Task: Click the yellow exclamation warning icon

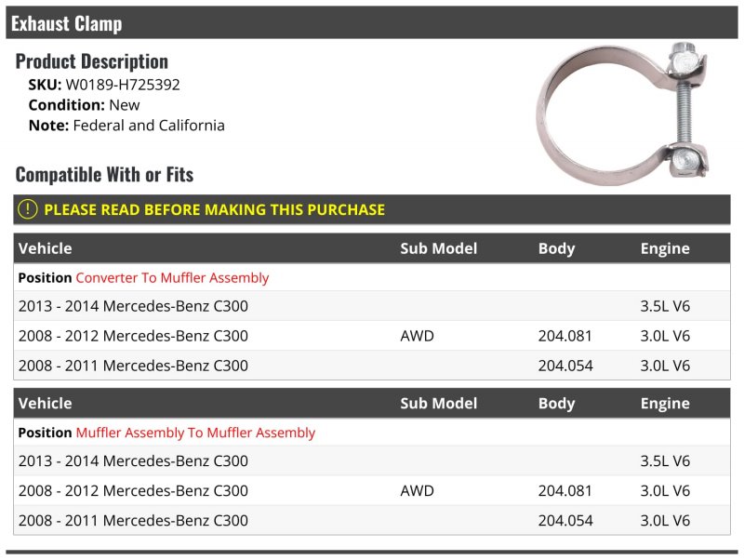Action: (x=28, y=209)
